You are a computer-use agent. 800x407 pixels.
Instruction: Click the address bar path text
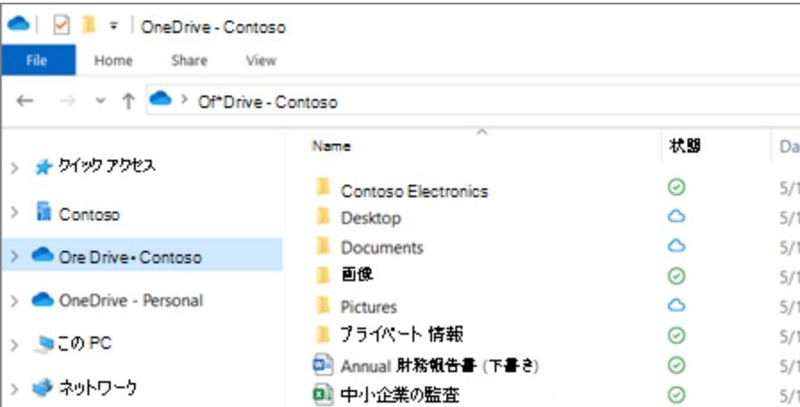click(x=267, y=102)
